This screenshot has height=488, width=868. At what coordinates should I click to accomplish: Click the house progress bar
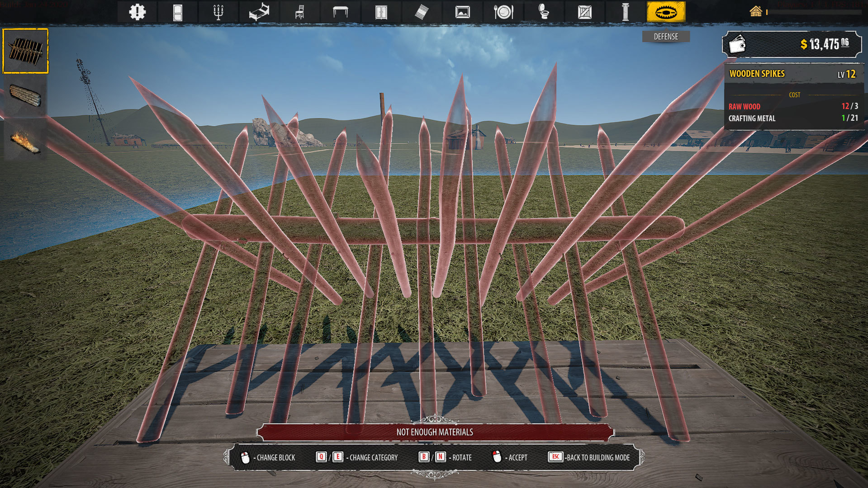pos(813,12)
